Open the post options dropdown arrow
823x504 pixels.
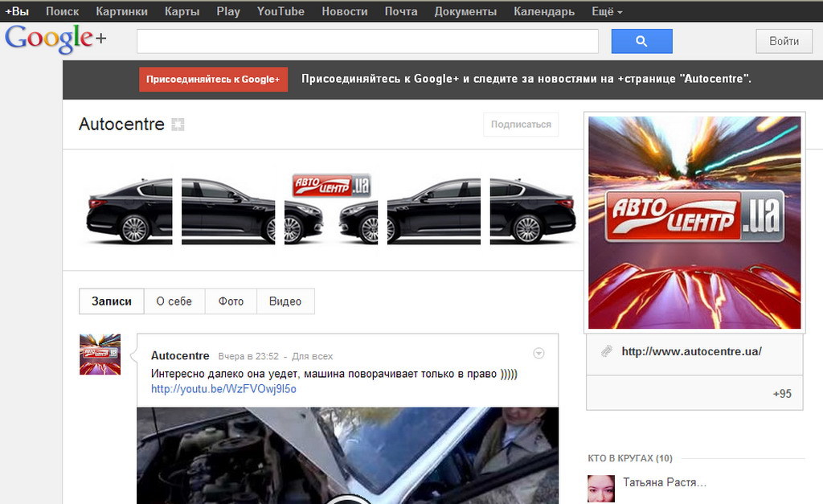coord(539,354)
